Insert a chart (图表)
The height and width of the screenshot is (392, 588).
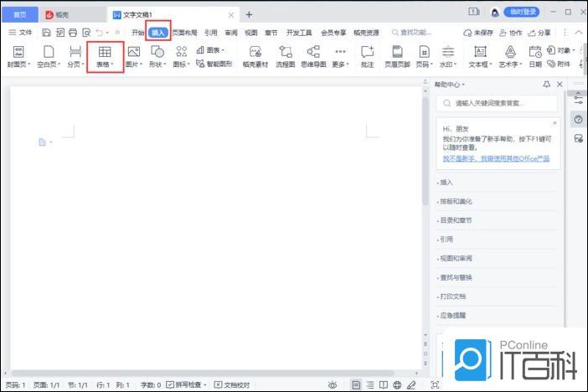(x=210, y=50)
